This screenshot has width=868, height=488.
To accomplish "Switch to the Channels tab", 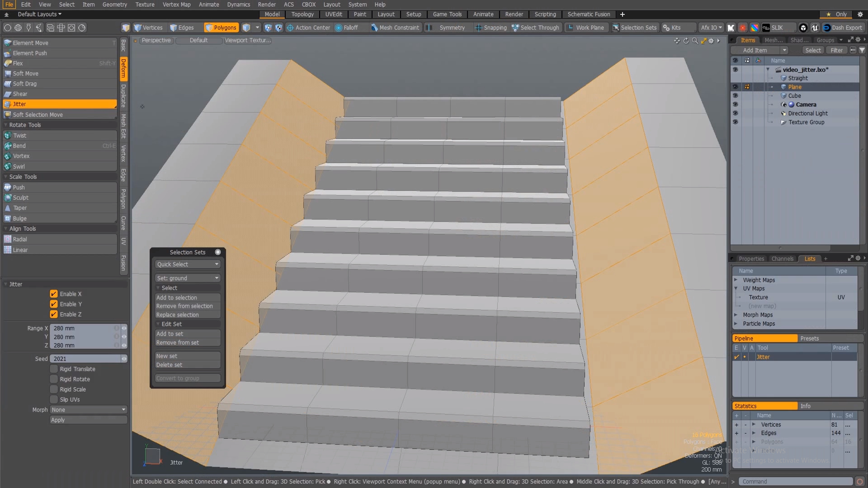I will pos(782,259).
